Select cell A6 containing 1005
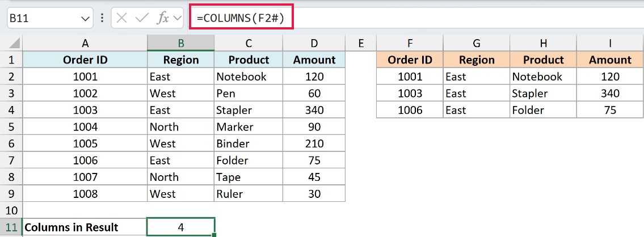The image size is (644, 237). pos(85,144)
